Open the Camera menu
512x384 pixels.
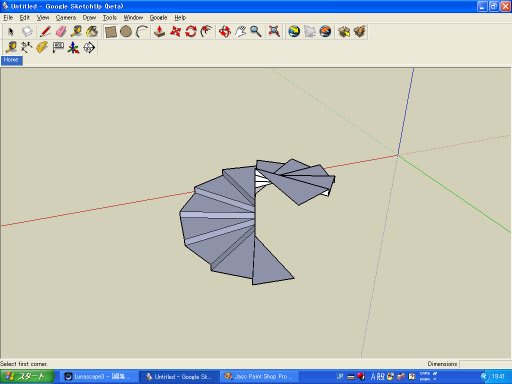(66, 18)
